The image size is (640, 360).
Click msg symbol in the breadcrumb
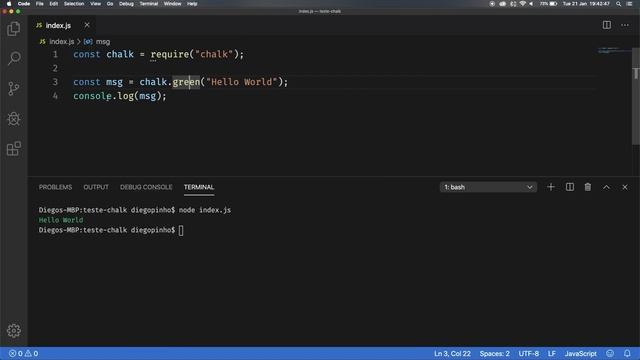pos(103,42)
